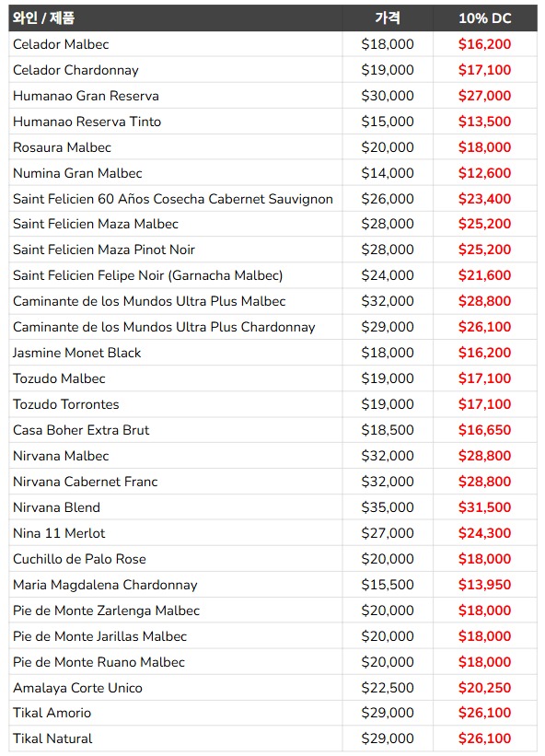
Task: Click the $35,000 price for Nirvana Blend
Action: coord(388,507)
